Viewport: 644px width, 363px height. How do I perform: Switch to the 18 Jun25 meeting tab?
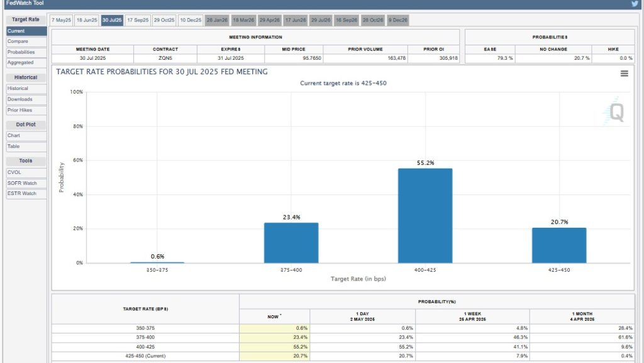click(x=87, y=20)
